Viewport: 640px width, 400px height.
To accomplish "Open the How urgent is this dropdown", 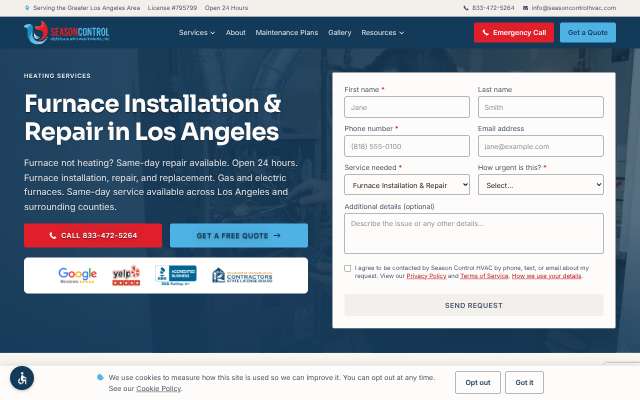I will click(x=541, y=185).
